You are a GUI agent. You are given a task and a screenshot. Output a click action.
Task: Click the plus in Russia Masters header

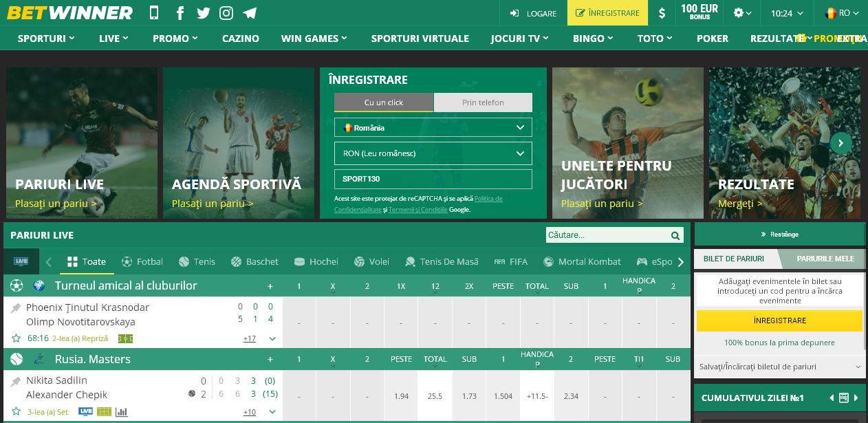270,359
